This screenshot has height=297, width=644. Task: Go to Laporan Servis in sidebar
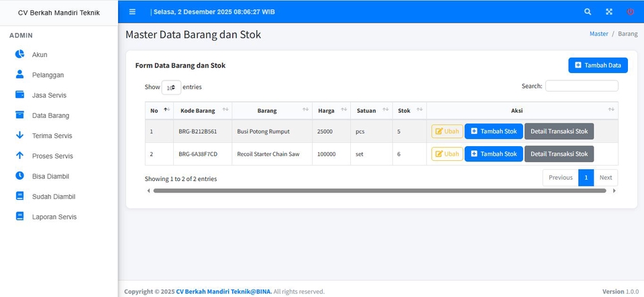tap(54, 217)
